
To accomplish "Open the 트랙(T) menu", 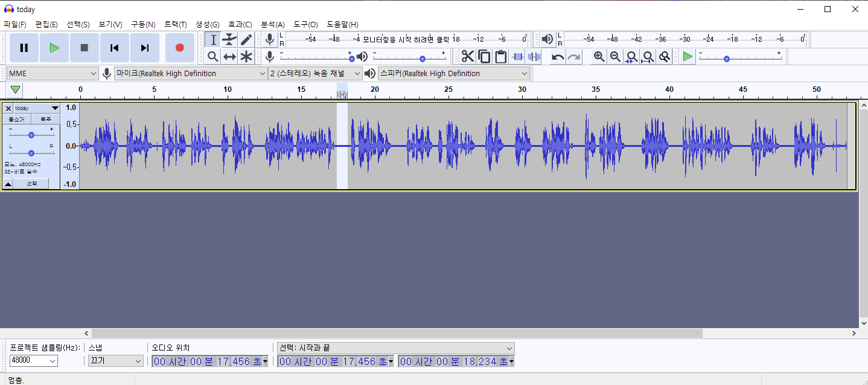I will pyautogui.click(x=176, y=24).
